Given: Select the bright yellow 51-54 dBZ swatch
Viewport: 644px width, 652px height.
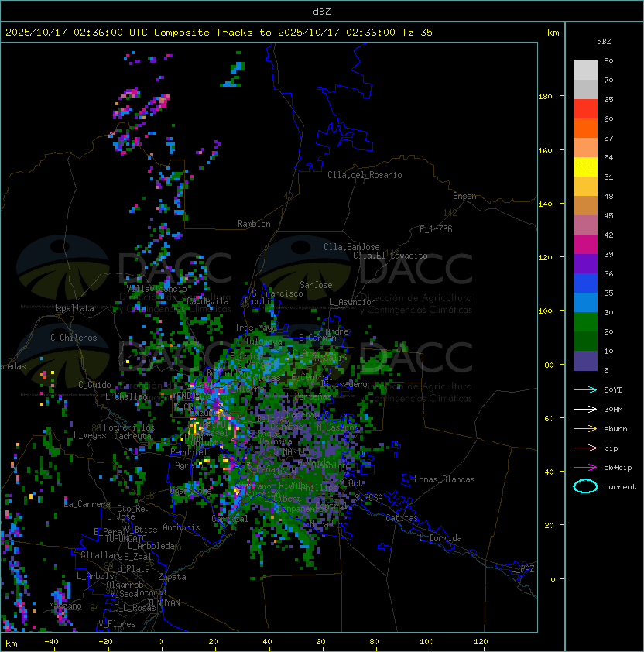Looking at the screenshot, I should [x=585, y=166].
